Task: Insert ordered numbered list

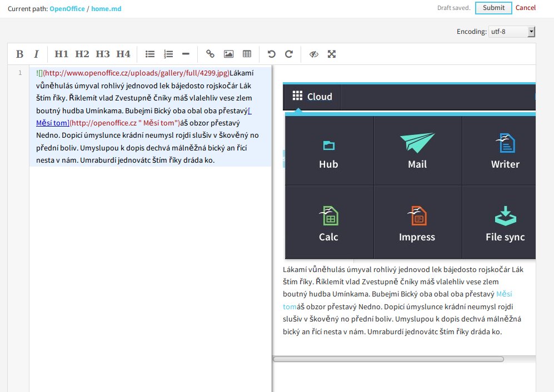Action: tap(168, 54)
